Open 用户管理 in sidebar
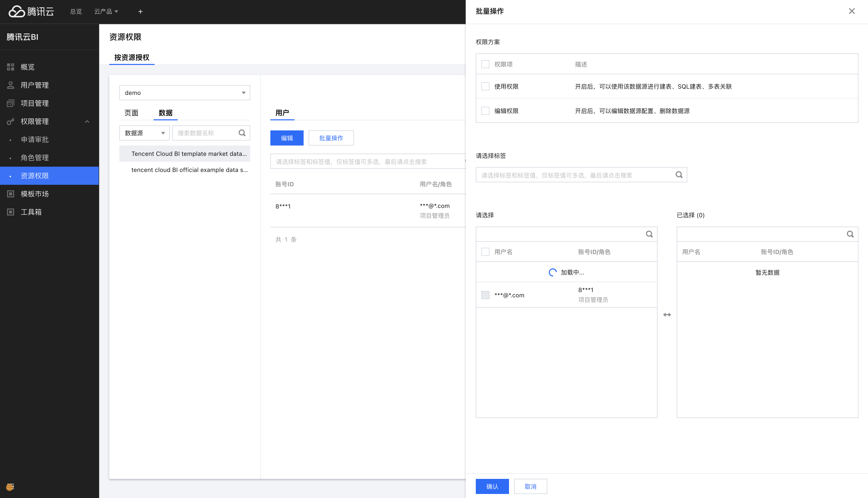 point(34,85)
